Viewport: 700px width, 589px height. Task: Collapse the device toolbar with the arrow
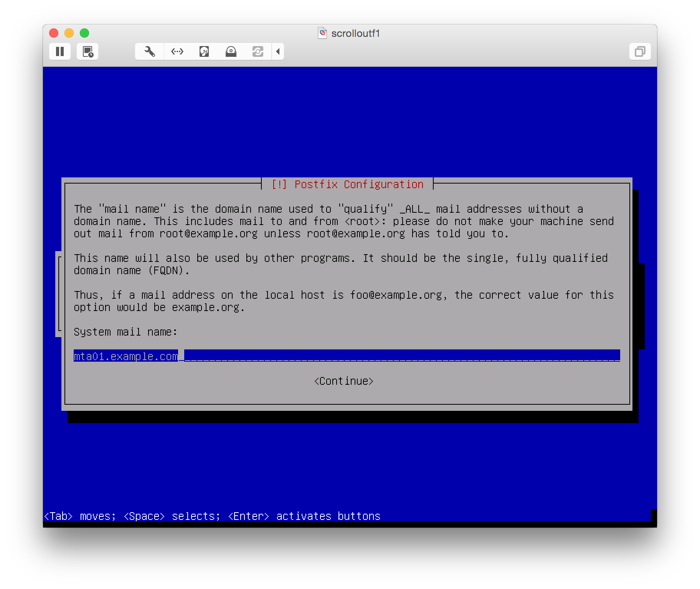click(278, 51)
